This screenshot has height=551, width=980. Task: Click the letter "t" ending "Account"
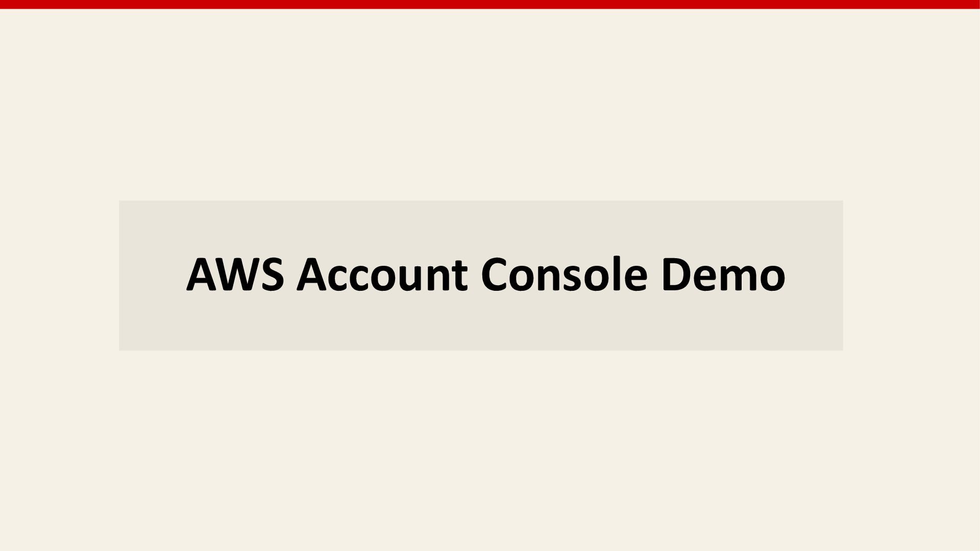tap(459, 277)
